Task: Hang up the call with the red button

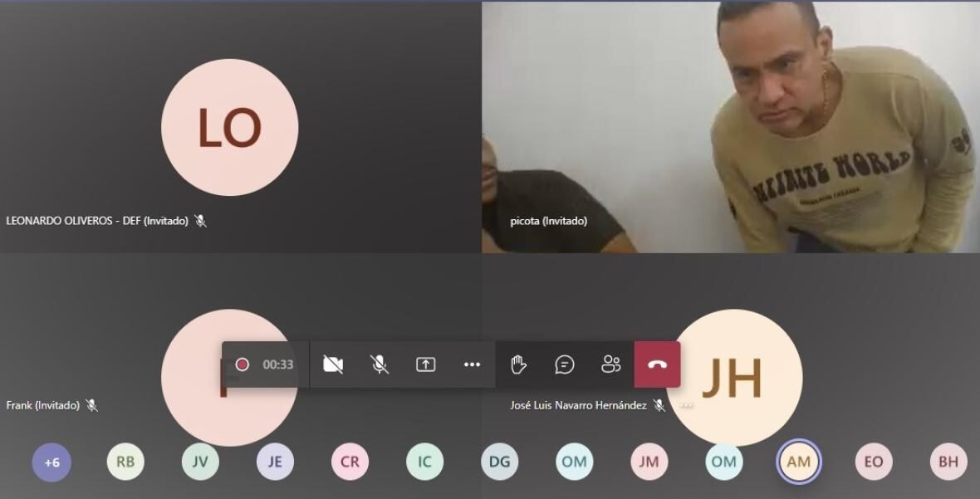Action: 657,364
